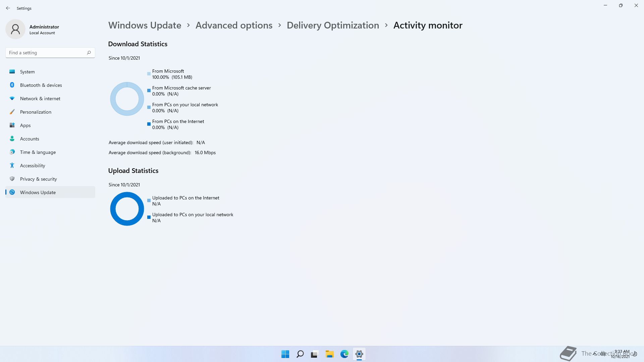Select the Privacy shield icon
This screenshot has width=644, height=362.
pyautogui.click(x=12, y=179)
